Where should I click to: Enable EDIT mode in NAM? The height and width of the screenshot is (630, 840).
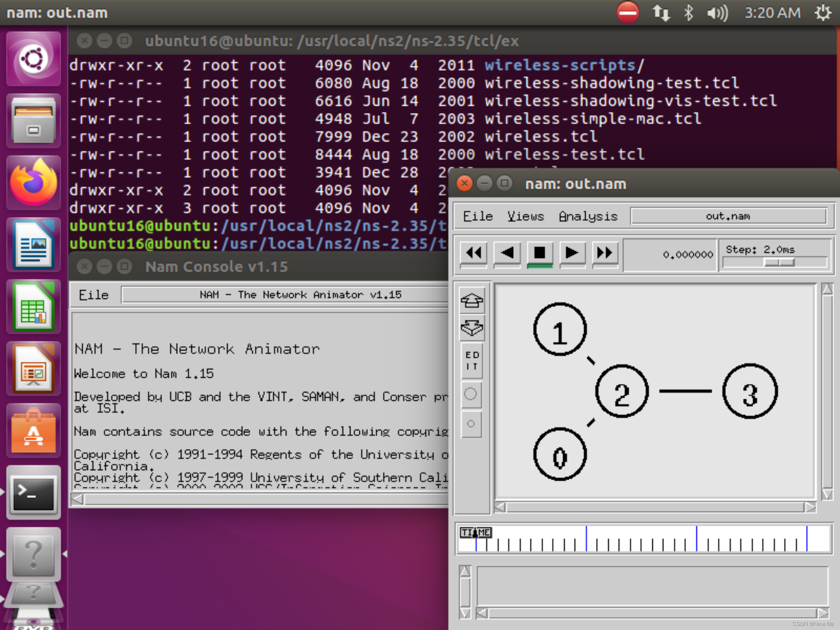pos(471,360)
